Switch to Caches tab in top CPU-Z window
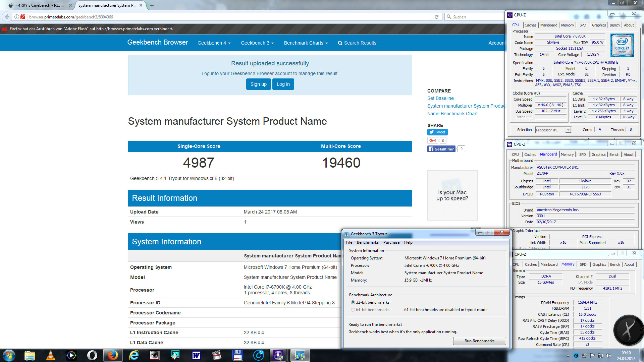 (x=531, y=25)
